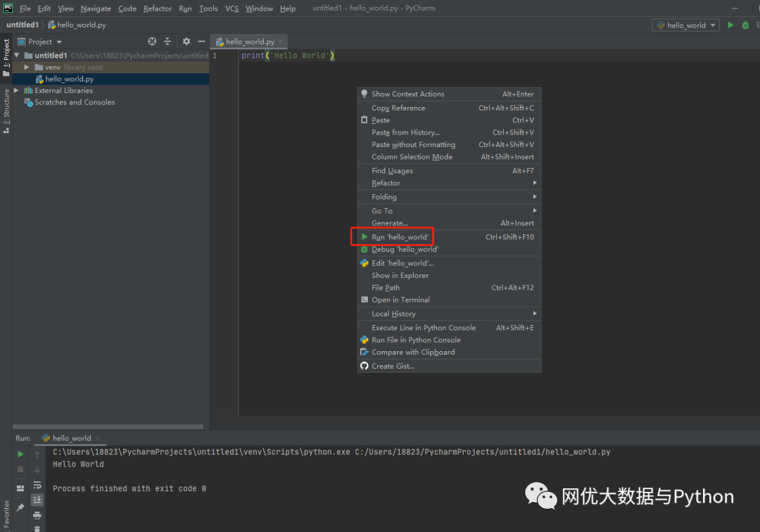This screenshot has width=760, height=532.
Task: Pin the Run tab with pin icon
Action: (x=20, y=507)
